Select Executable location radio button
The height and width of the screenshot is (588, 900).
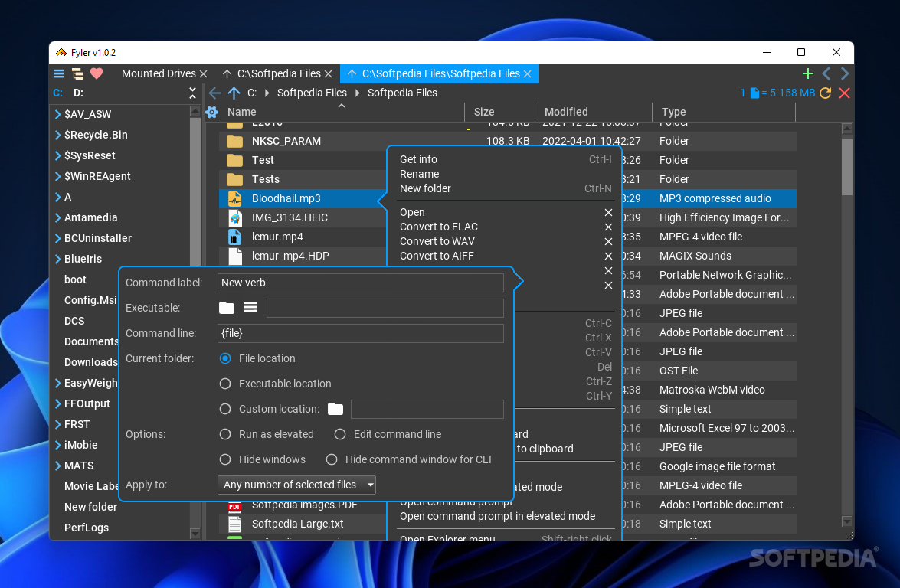(225, 384)
